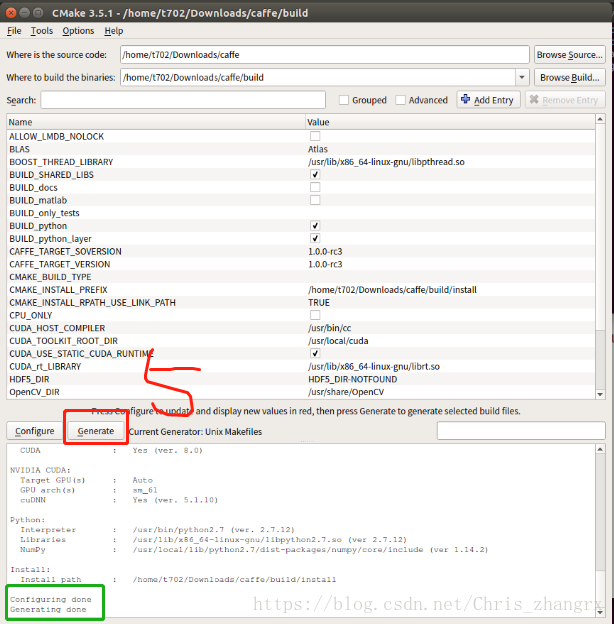This screenshot has width=614, height=624.
Task: Click the empty progress field beside generator
Action: (521, 431)
